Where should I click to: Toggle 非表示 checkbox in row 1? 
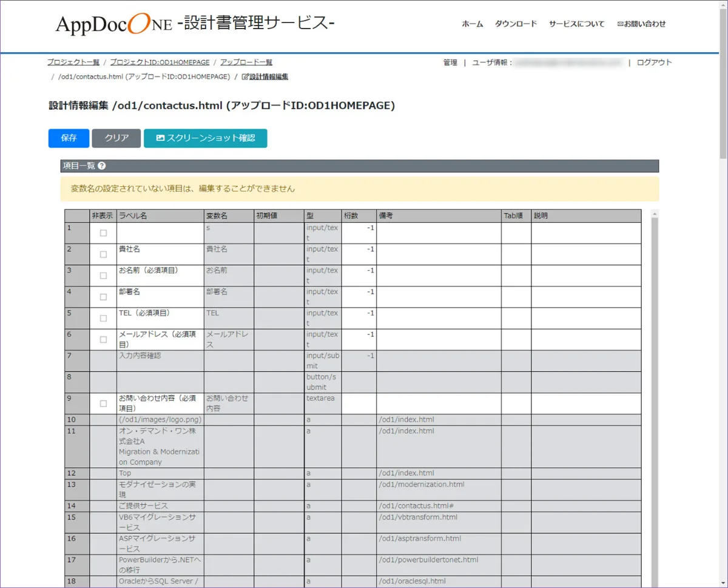click(103, 233)
